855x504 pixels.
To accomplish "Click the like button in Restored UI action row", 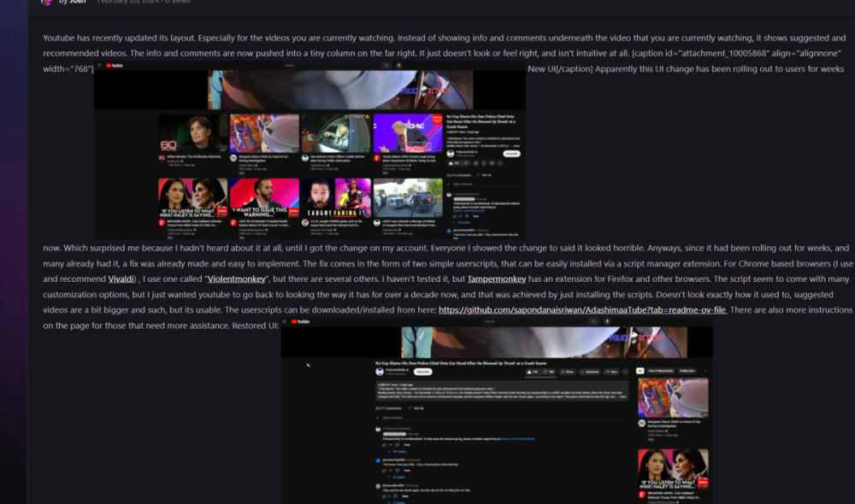I will (534, 372).
